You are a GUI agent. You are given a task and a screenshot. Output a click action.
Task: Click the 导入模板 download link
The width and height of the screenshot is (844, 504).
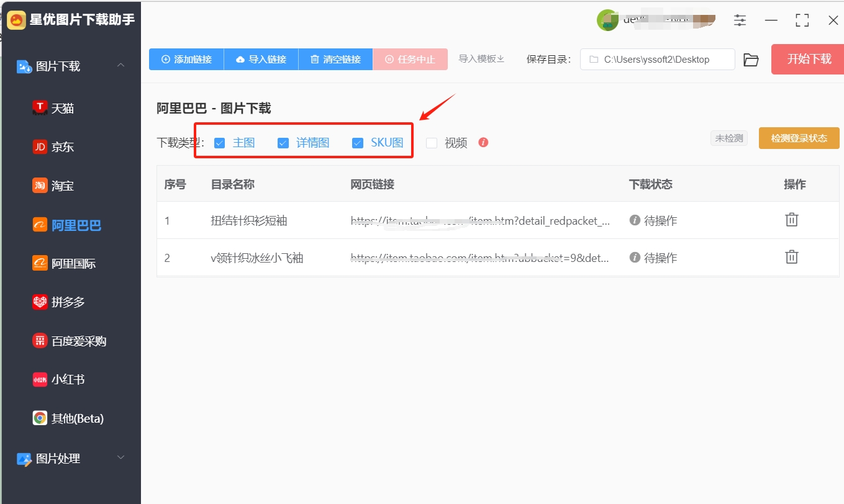481,59
